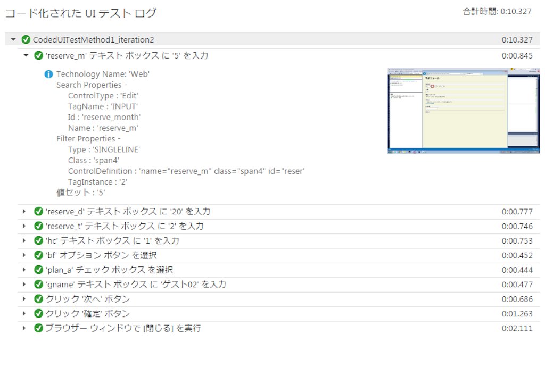Expand the 'hc' text box step

24,240
